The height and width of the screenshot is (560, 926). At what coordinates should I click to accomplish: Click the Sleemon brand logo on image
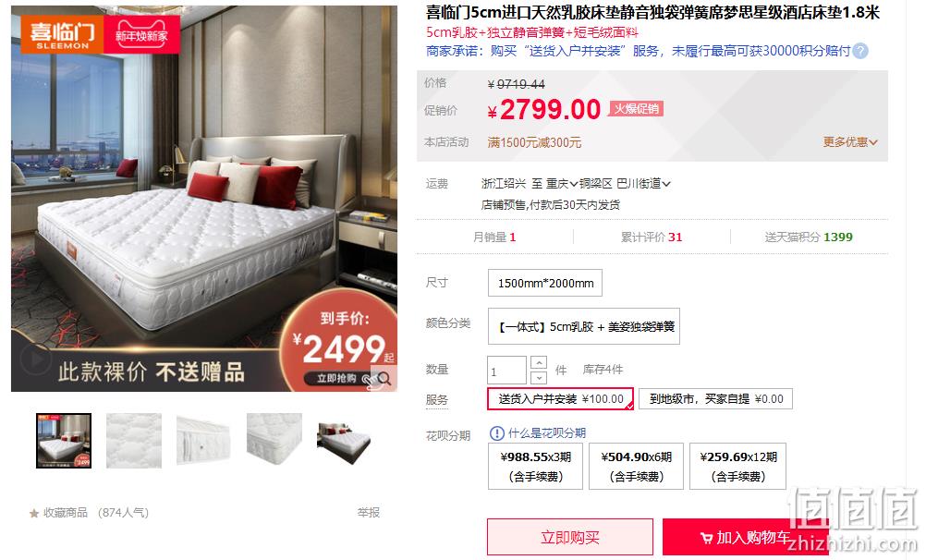click(x=62, y=34)
